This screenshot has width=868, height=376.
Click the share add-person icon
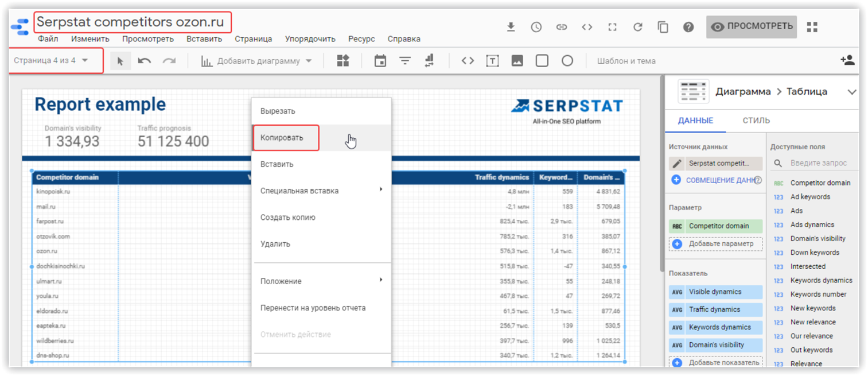(847, 60)
